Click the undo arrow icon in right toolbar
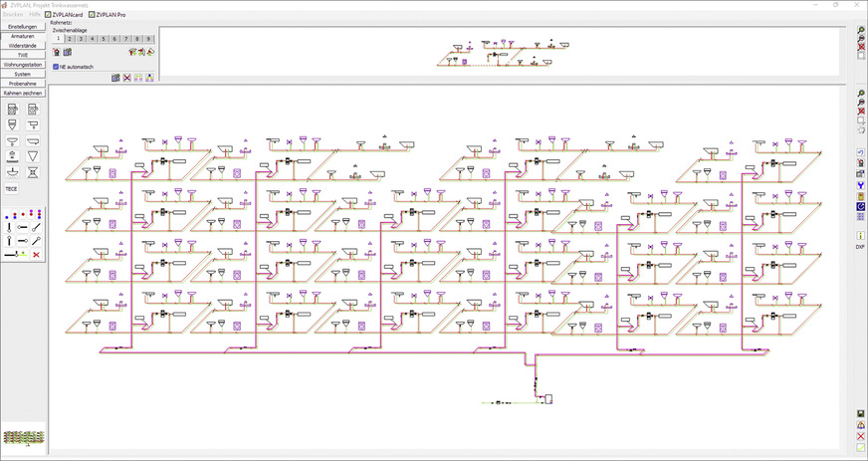The height and width of the screenshot is (461, 868). coord(860,153)
